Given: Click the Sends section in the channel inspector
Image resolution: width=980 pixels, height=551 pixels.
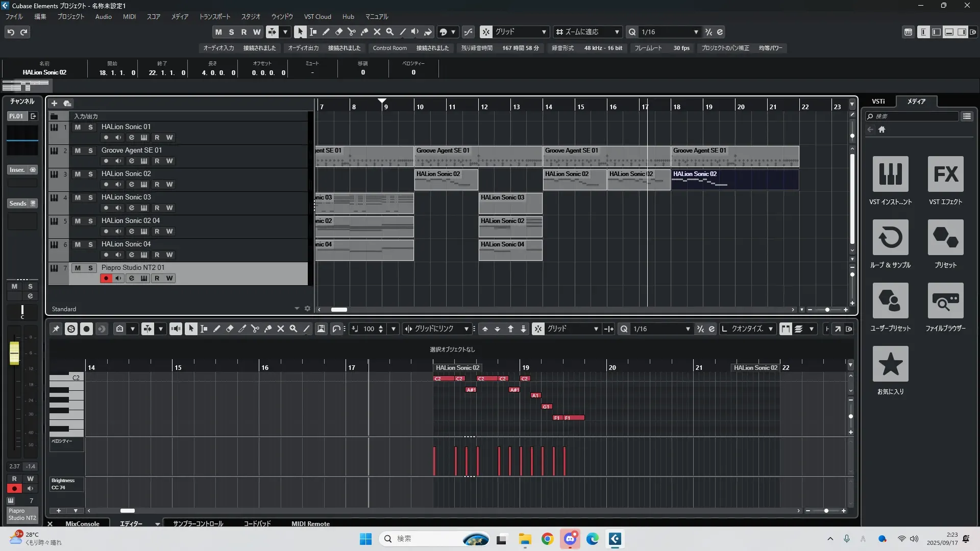Looking at the screenshot, I should coord(18,203).
